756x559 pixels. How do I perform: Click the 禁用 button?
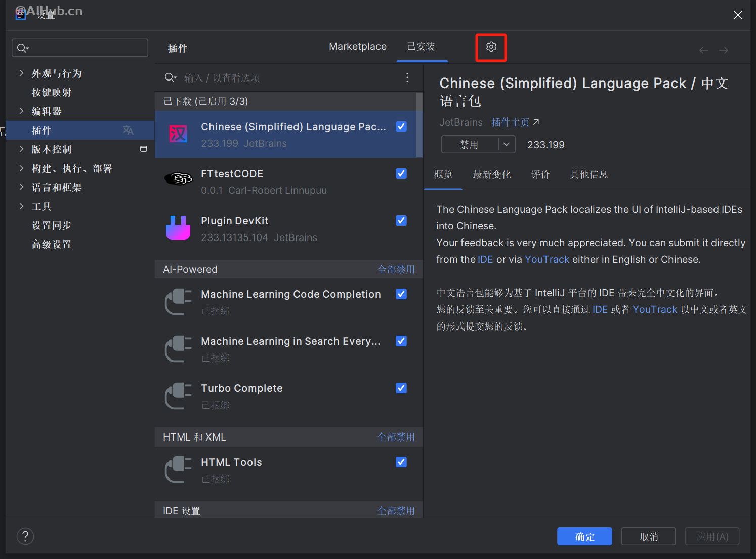coord(470,144)
